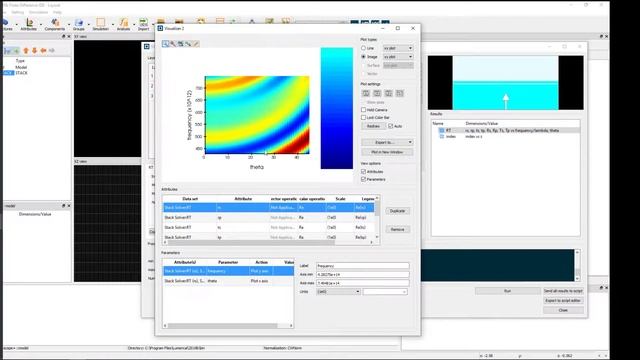The width and height of the screenshot is (640, 360).
Task: Click the Close button in stack window
Action: tap(563, 311)
